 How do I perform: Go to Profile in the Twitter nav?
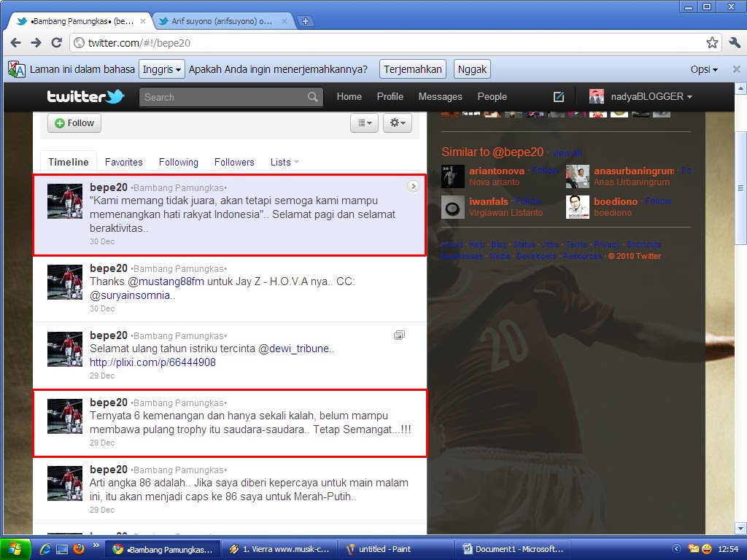(x=390, y=97)
